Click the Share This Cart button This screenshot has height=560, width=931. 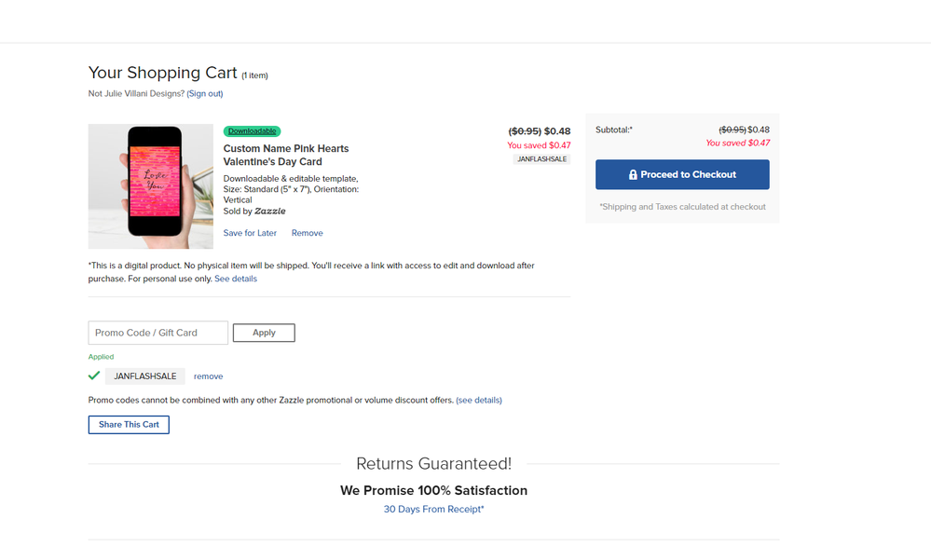(129, 425)
